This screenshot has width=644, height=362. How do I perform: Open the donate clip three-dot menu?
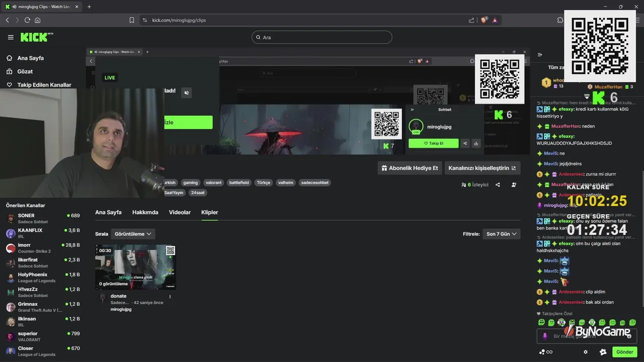(170, 297)
